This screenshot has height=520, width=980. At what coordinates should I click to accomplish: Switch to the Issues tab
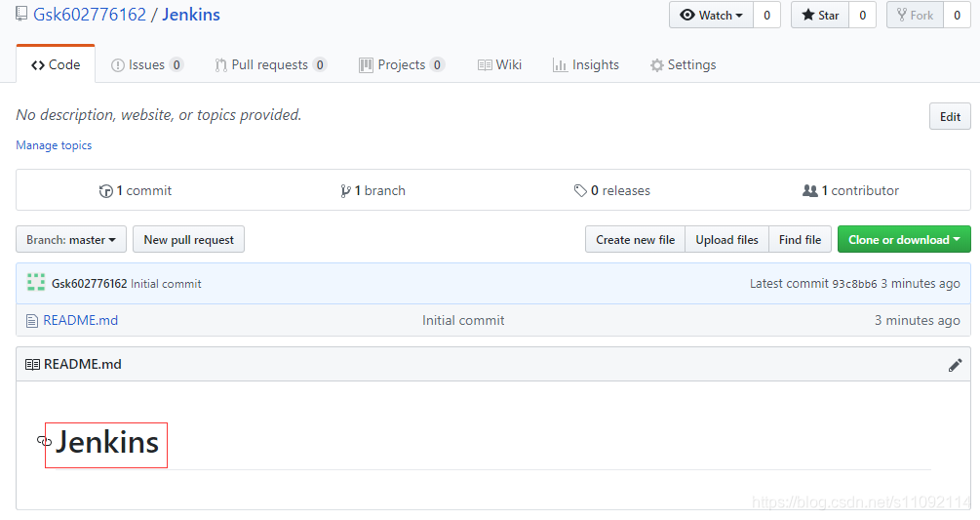coord(147,64)
